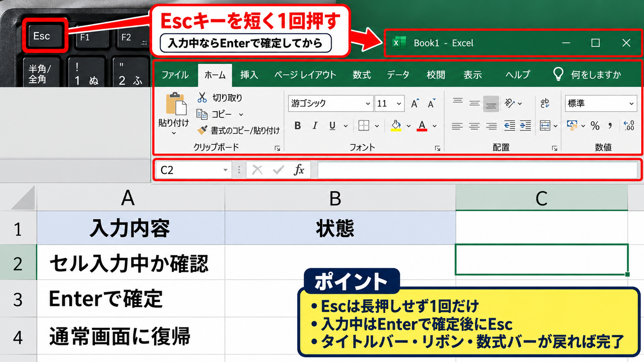
Task: Click inside the formula bar input
Action: coord(477,170)
